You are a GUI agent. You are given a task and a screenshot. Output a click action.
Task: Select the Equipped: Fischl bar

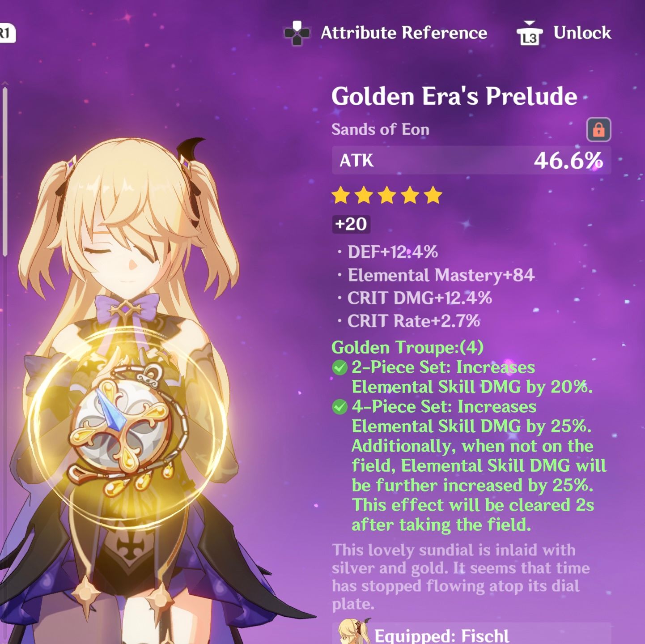coord(471,633)
